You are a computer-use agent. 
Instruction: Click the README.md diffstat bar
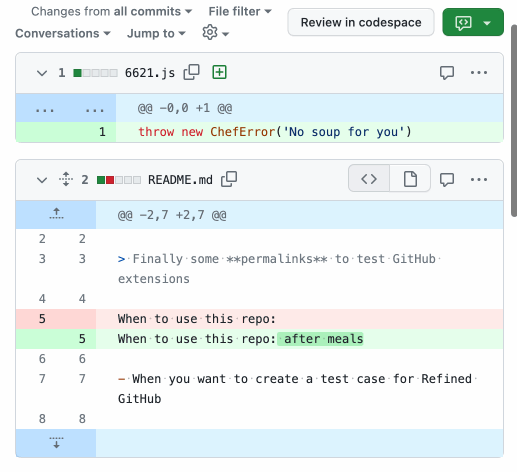click(x=119, y=180)
